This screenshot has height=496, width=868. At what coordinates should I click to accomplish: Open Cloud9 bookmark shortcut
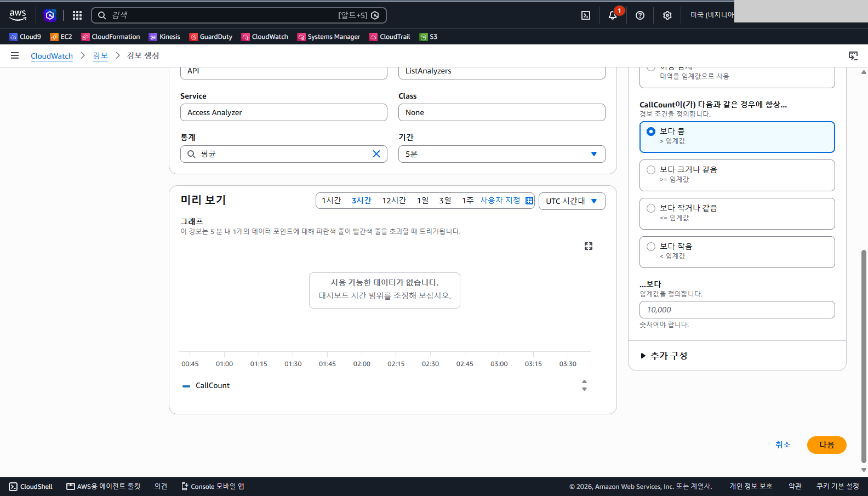[25, 37]
